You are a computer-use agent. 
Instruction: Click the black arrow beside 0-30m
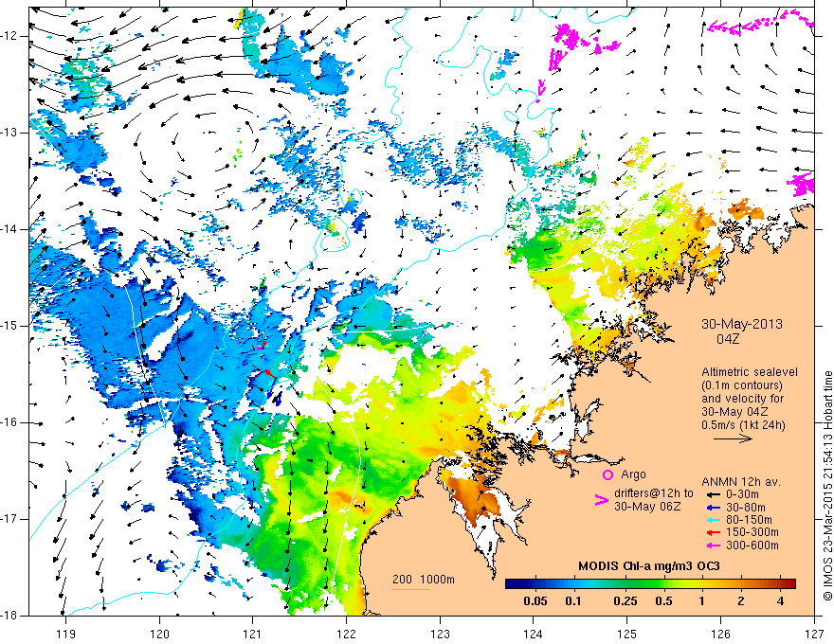(714, 494)
